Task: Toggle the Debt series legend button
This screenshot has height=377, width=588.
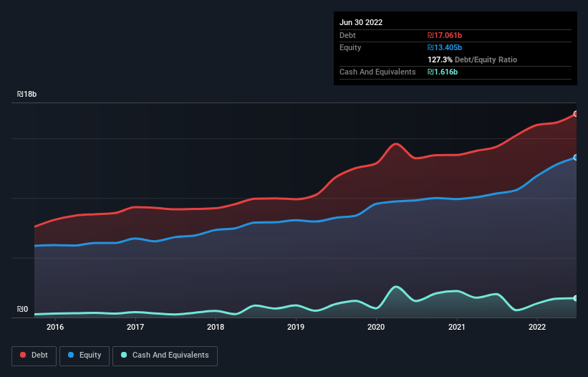Action: 34,355
